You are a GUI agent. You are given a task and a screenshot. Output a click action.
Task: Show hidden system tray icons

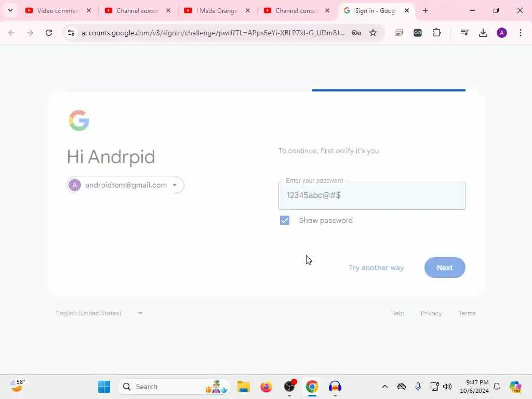(385, 387)
